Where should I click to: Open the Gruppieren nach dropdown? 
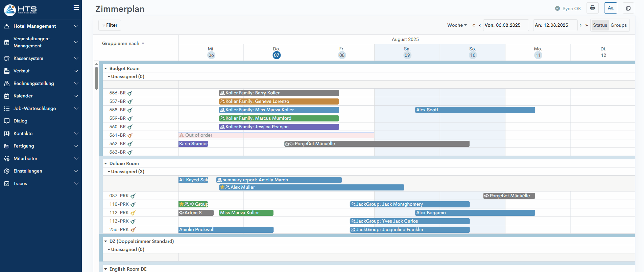coord(123,44)
